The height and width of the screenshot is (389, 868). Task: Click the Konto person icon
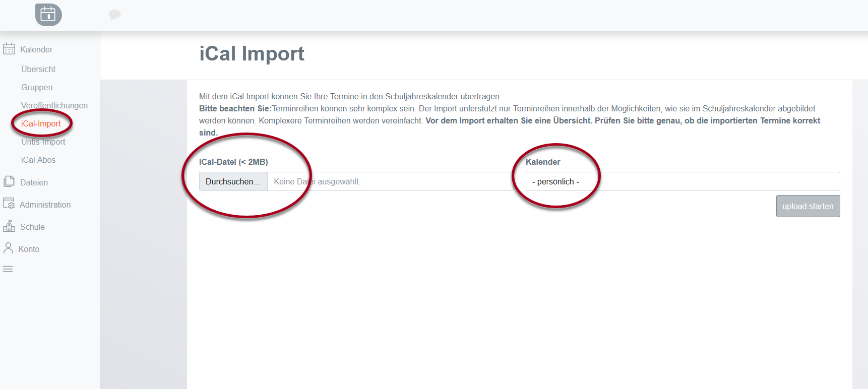point(8,248)
